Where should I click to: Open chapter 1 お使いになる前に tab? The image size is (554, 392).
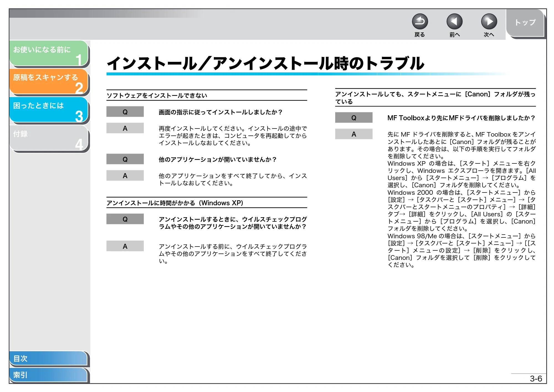click(49, 53)
